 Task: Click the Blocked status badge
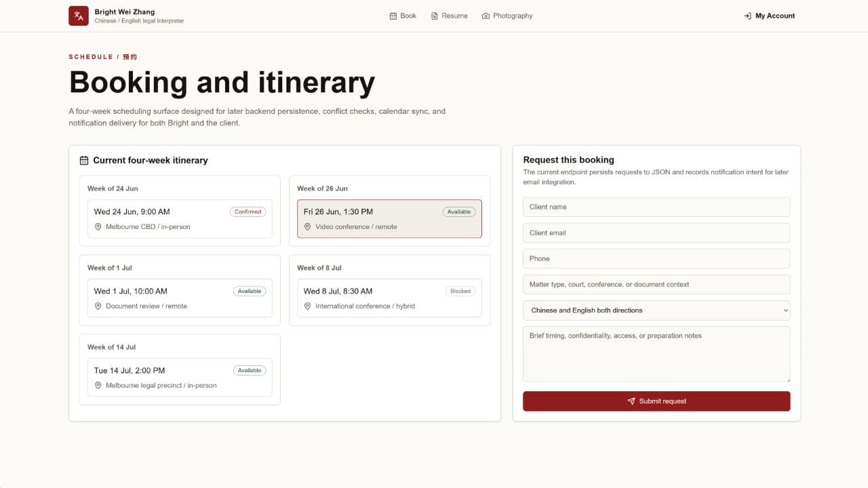pos(460,291)
